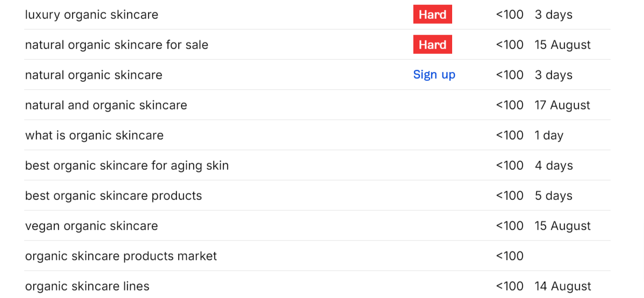This screenshot has height=298, width=644.
Task: Click the Hard badge for luxury organic skincare
Action: point(433,15)
